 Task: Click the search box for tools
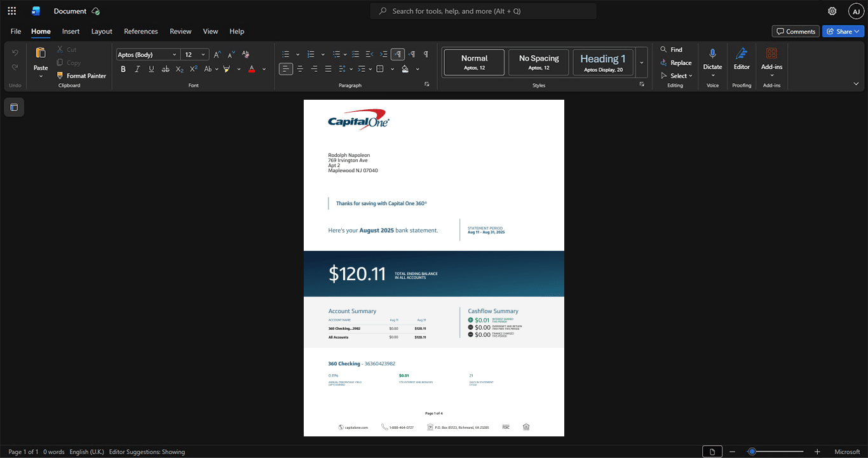click(484, 11)
